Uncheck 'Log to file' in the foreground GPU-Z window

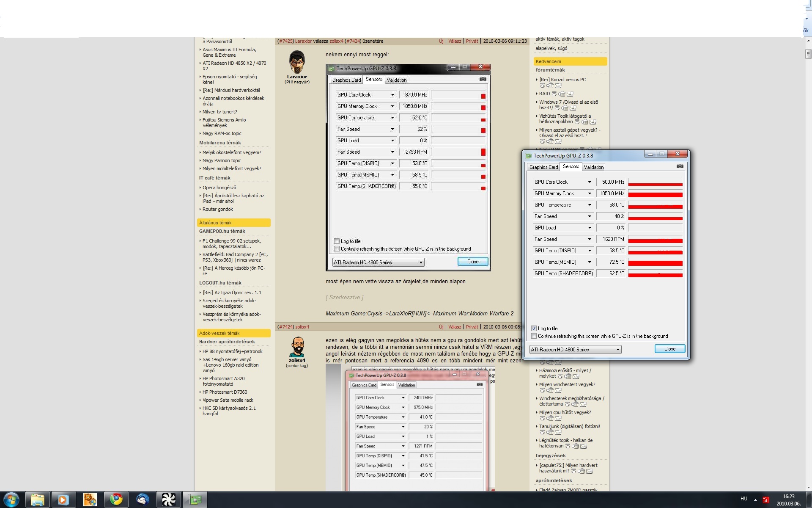coord(534,329)
